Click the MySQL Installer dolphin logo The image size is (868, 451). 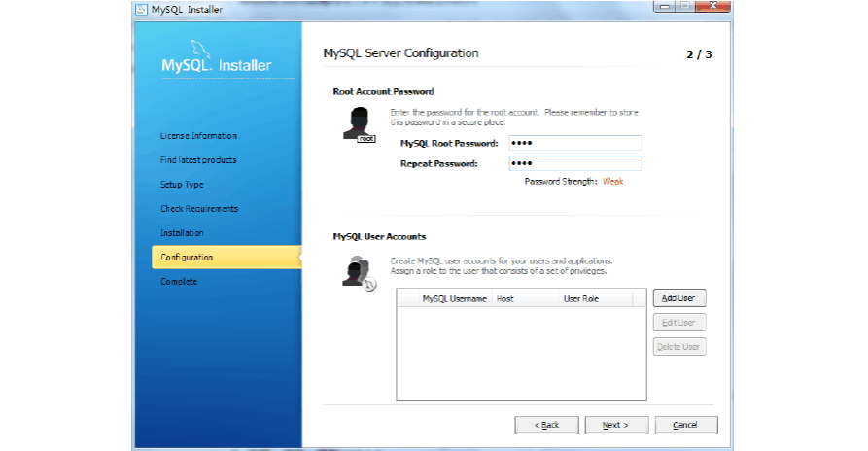(216, 60)
